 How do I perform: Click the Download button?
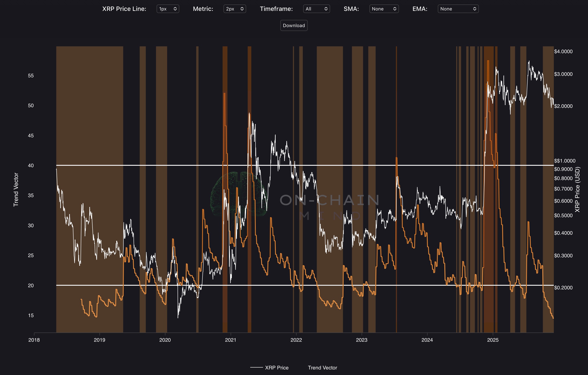(x=294, y=25)
